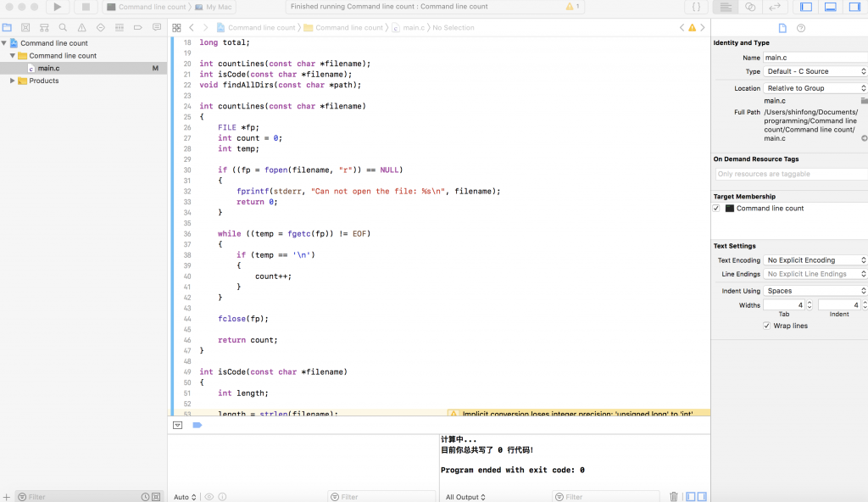The width and height of the screenshot is (868, 502).
Task: Collapse the Command line count folder group
Action: (12, 55)
